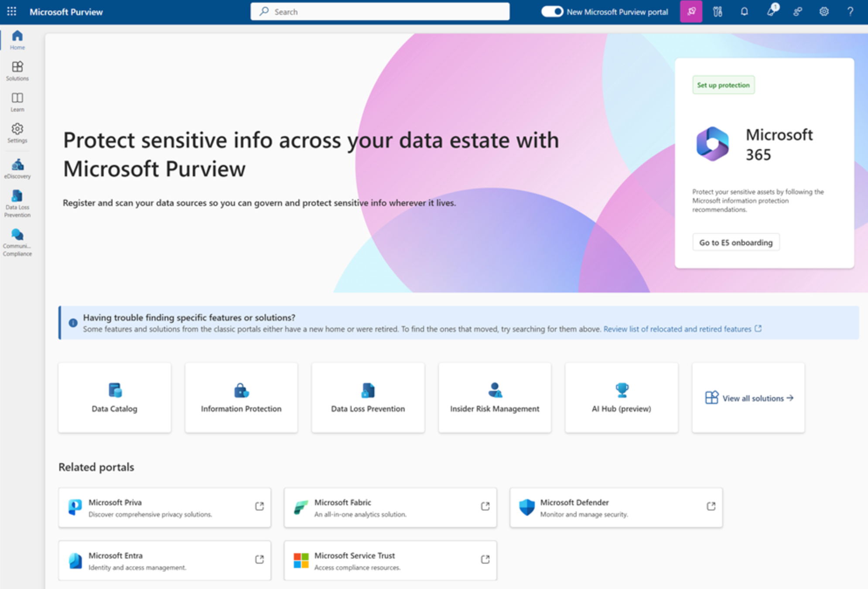Open the Insider Risk Management card
Image resolution: width=868 pixels, height=589 pixels.
[x=495, y=397]
